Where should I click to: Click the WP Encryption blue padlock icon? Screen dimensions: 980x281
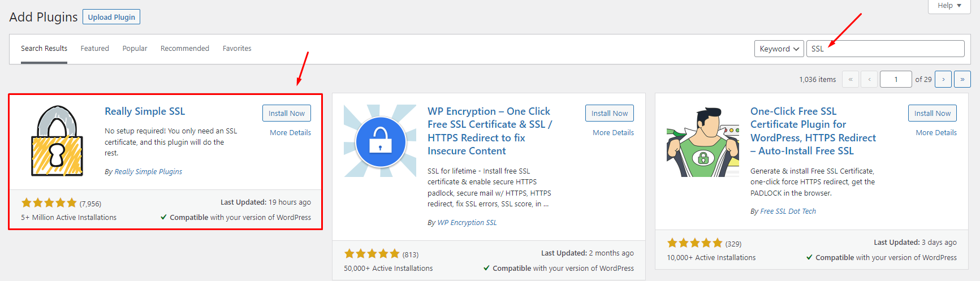[381, 141]
